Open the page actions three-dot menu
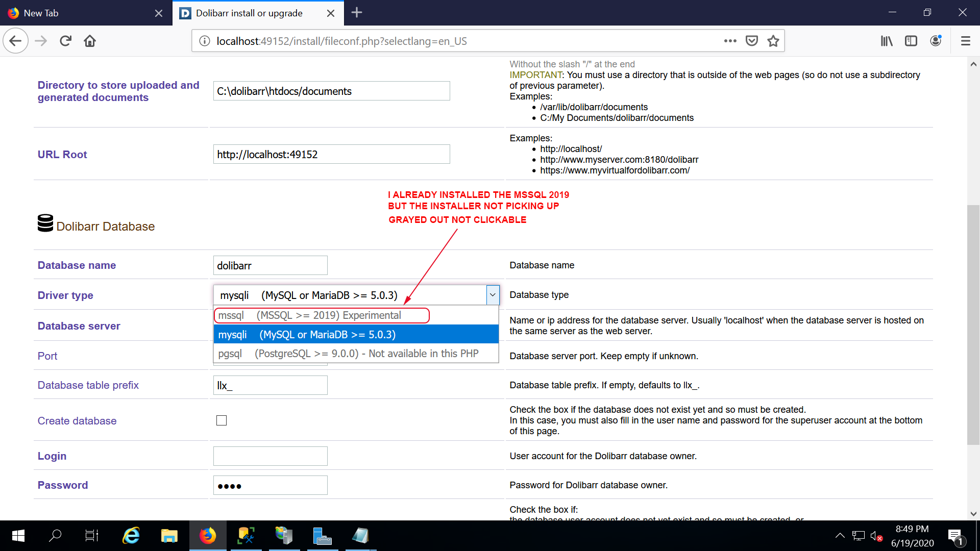Viewport: 980px width, 551px height. click(730, 41)
